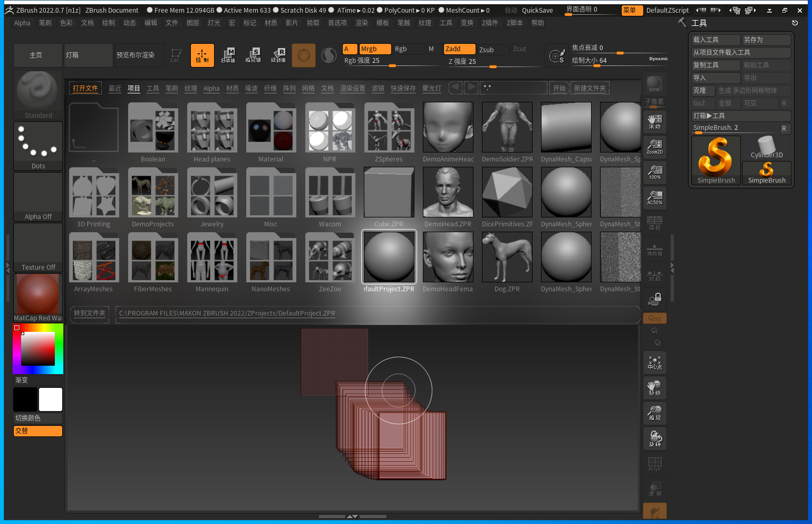Toggle the Mrgb channel button
This screenshot has width=812, height=524.
click(x=375, y=49)
